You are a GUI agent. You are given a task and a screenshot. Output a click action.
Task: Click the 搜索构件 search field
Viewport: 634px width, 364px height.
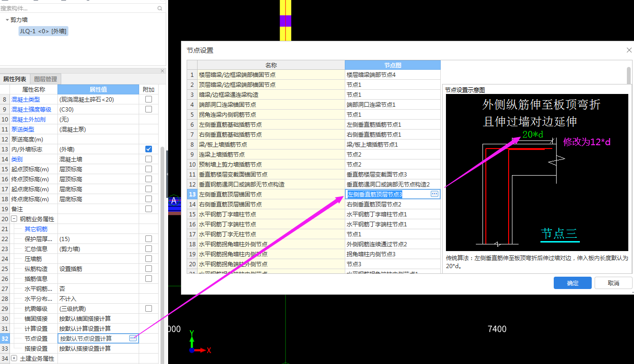(x=78, y=8)
